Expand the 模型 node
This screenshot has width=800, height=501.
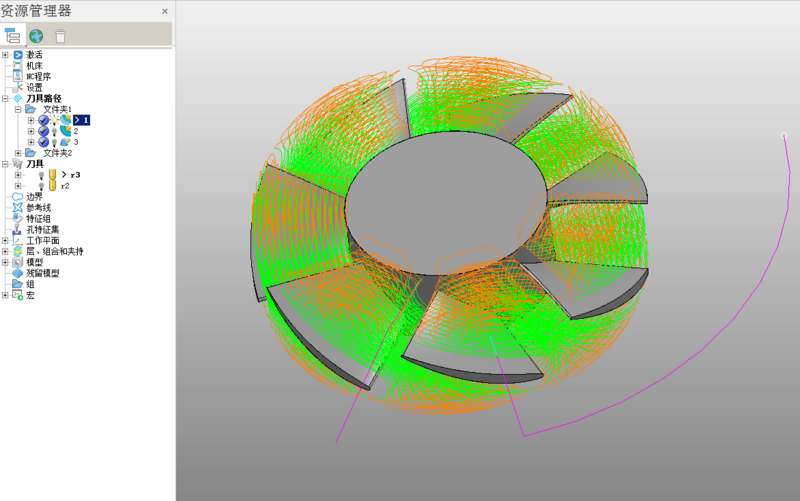tap(5, 262)
